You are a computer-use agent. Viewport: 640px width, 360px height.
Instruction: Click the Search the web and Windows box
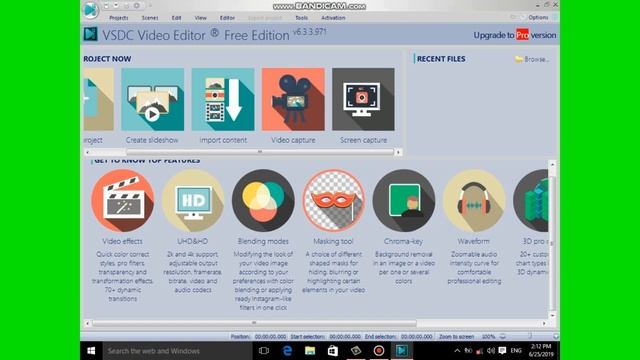177,351
